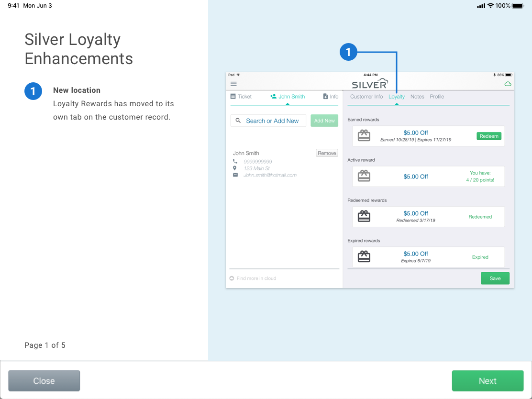This screenshot has width=532, height=399.
Task: Tap the gray Close button
Action: pyautogui.click(x=44, y=381)
